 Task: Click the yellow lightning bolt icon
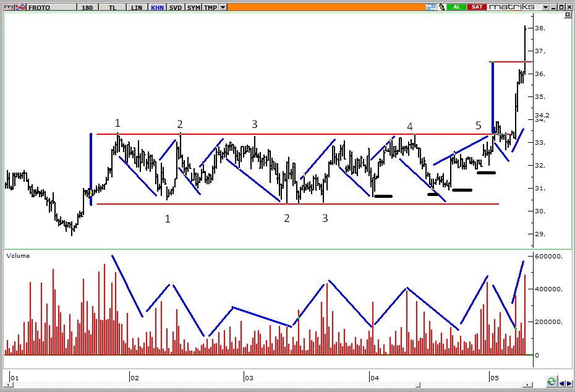(x=441, y=7)
